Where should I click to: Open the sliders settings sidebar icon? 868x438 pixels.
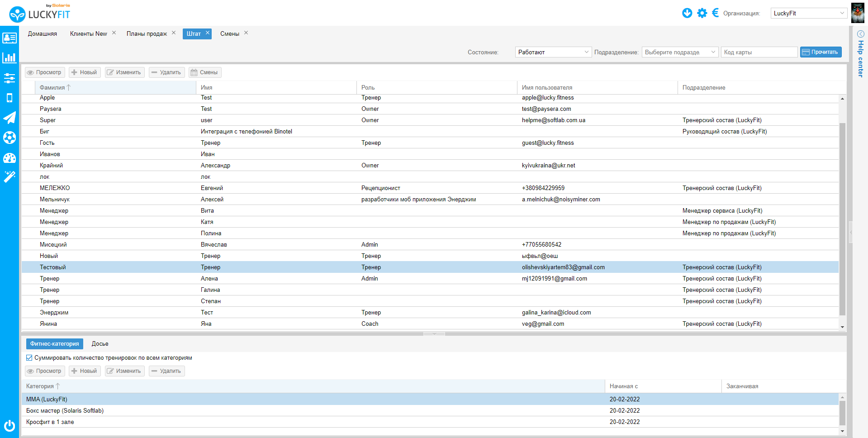pyautogui.click(x=9, y=78)
